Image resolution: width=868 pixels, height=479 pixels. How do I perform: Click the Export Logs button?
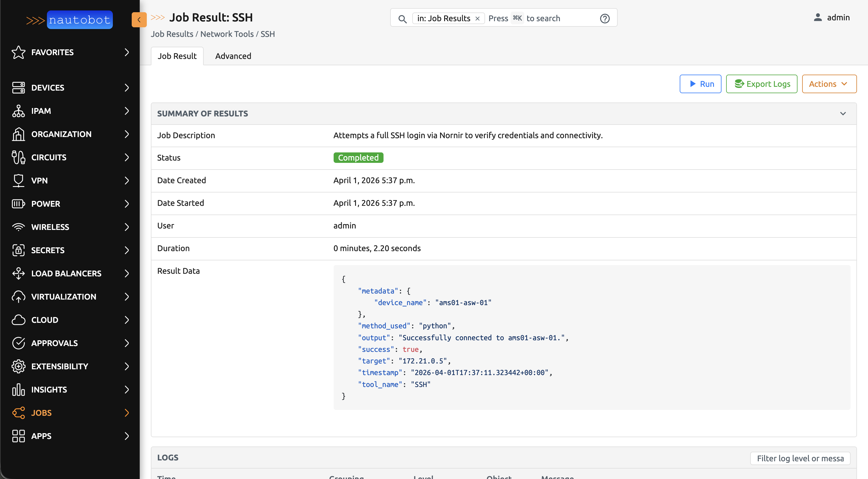(762, 84)
